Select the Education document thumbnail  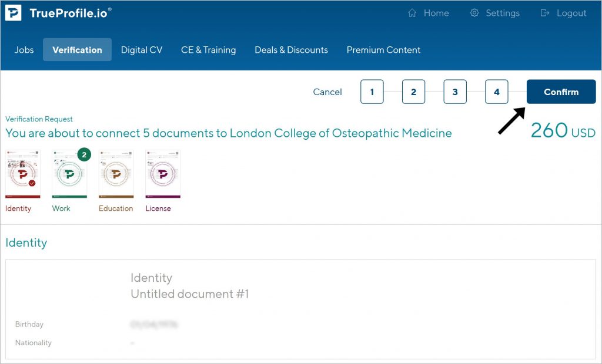point(116,174)
